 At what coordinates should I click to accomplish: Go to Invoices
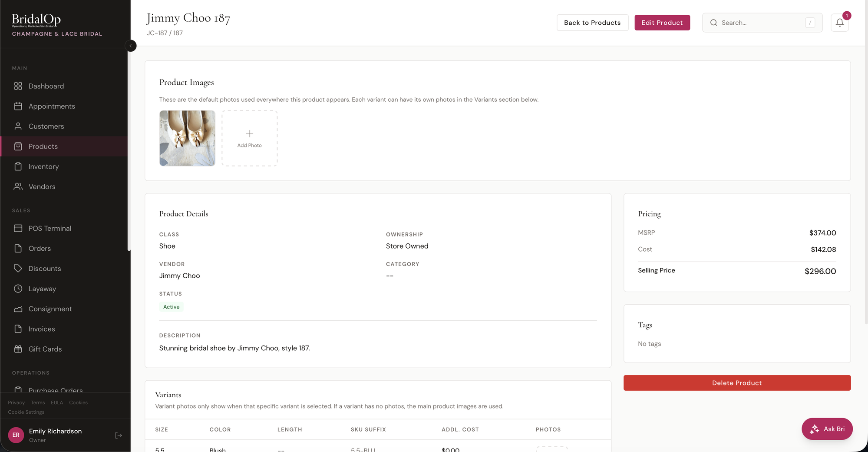[x=64, y=329]
